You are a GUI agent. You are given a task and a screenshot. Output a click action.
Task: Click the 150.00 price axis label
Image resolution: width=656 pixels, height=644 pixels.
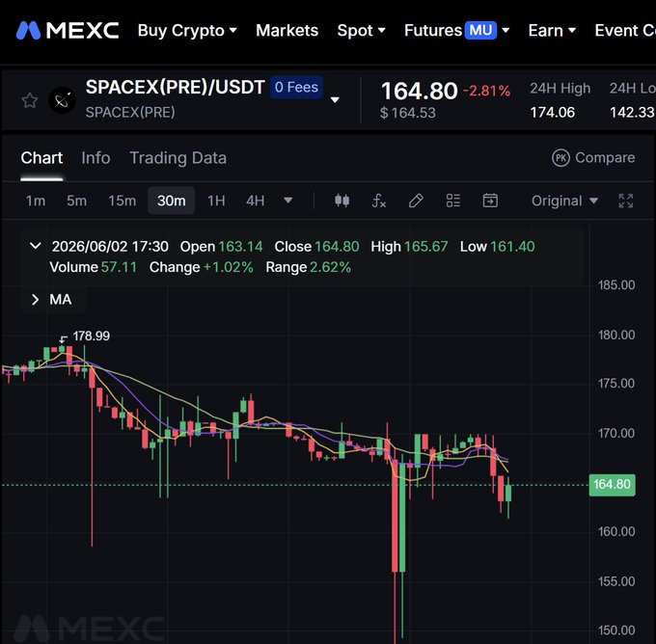click(x=616, y=631)
